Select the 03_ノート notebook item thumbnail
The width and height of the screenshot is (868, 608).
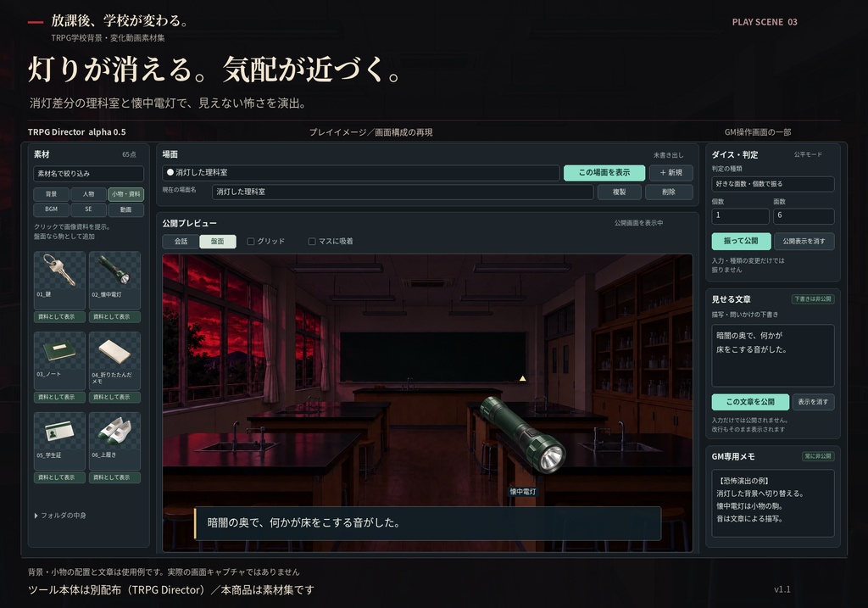(x=59, y=360)
